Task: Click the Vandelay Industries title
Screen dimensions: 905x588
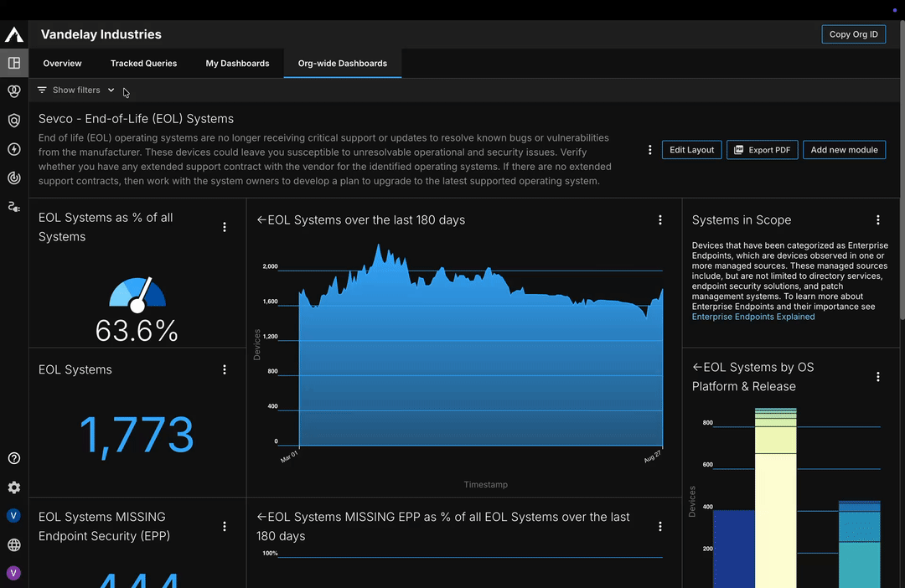Action: pos(101,34)
